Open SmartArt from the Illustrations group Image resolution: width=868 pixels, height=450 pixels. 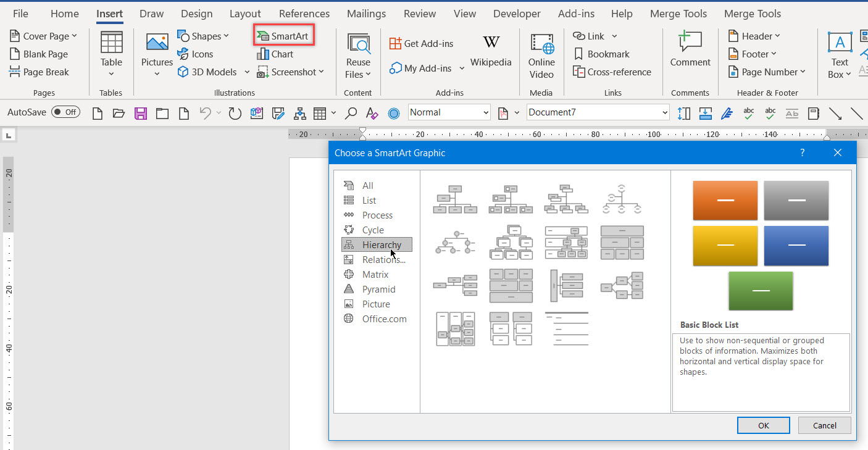pyautogui.click(x=284, y=36)
